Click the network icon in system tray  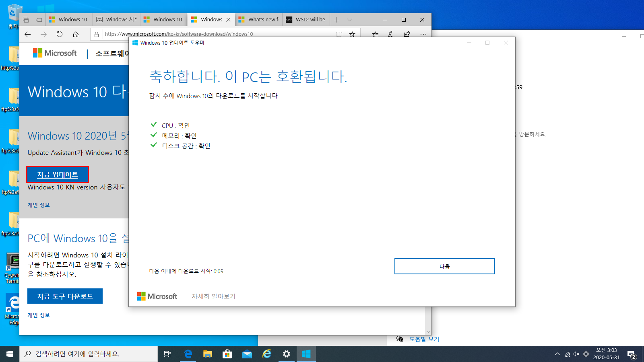tap(568, 354)
